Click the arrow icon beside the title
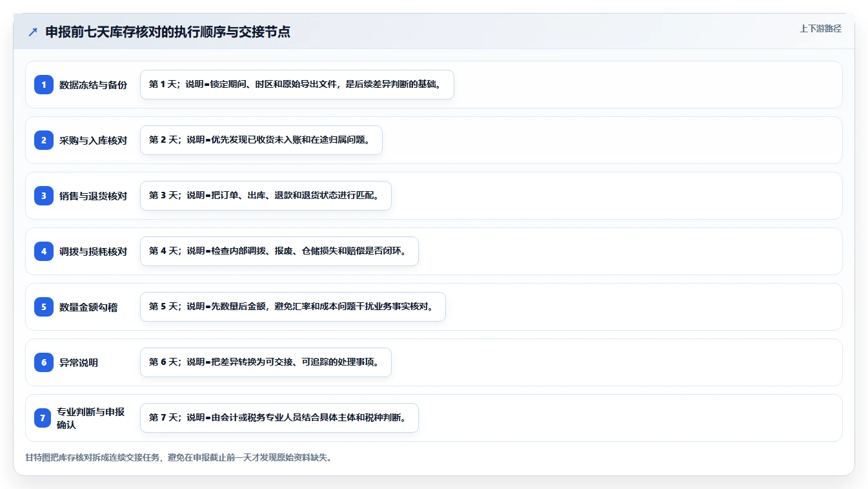The image size is (868, 489). click(x=33, y=32)
